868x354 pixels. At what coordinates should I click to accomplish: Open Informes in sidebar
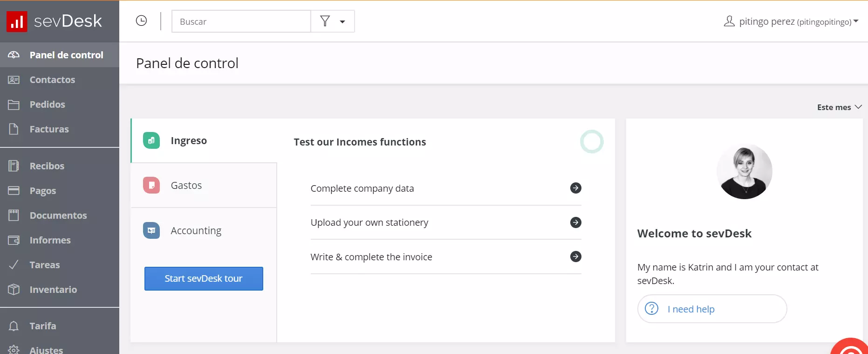coord(60,240)
